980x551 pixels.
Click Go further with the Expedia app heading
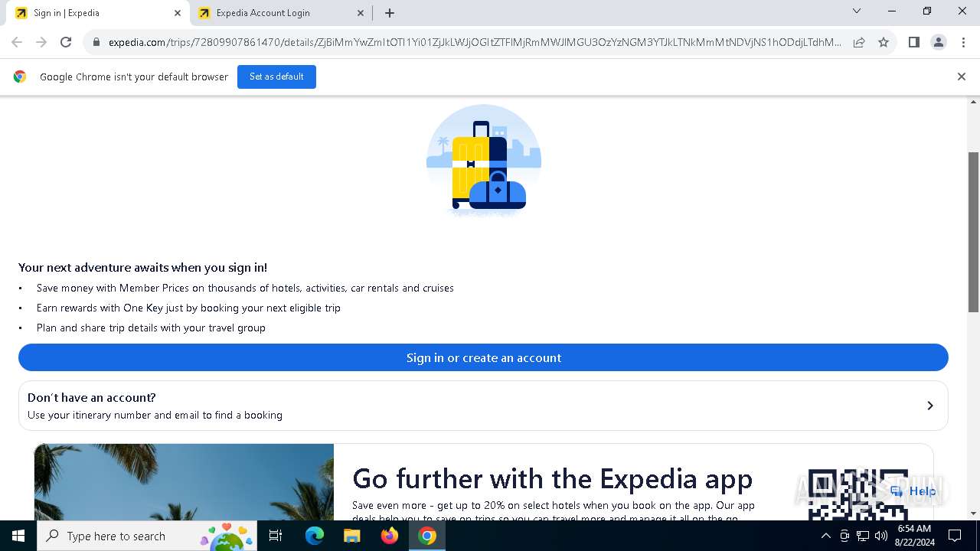(x=552, y=478)
